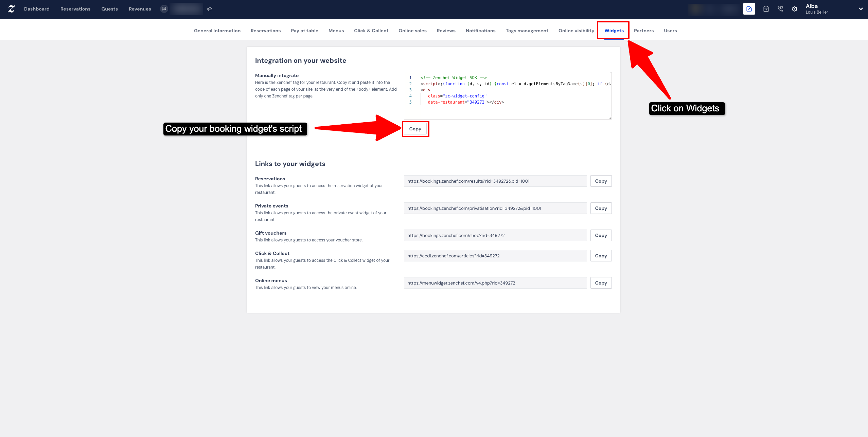868x437 pixels.
Task: Expand the Alba account dropdown chevron
Action: tap(861, 9)
